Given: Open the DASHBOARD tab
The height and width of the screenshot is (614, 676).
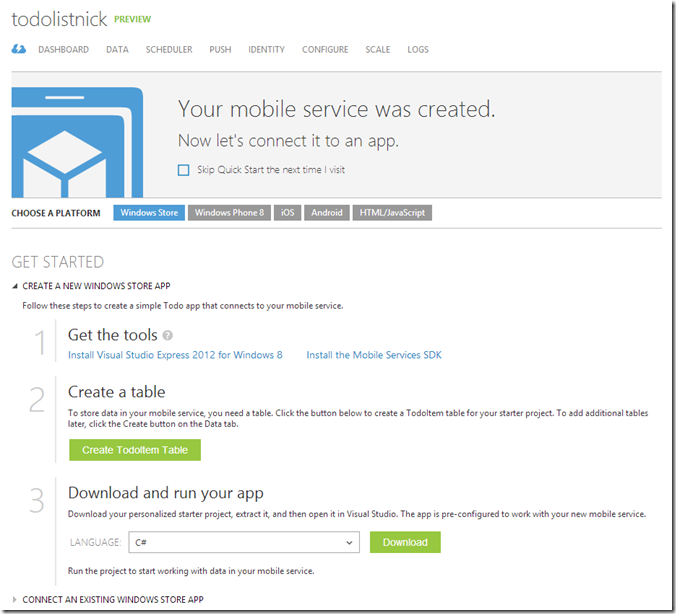Looking at the screenshot, I should coord(63,50).
